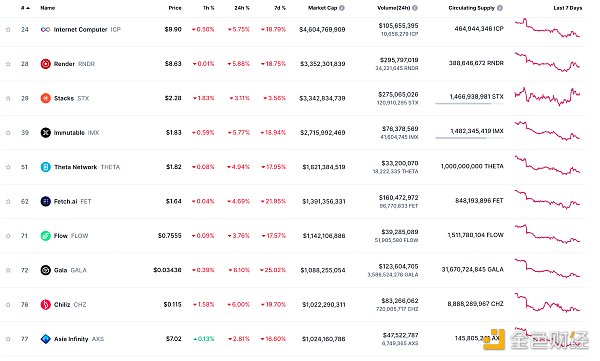Toggle watchlist star for Fetch.ai

[x=8, y=201]
